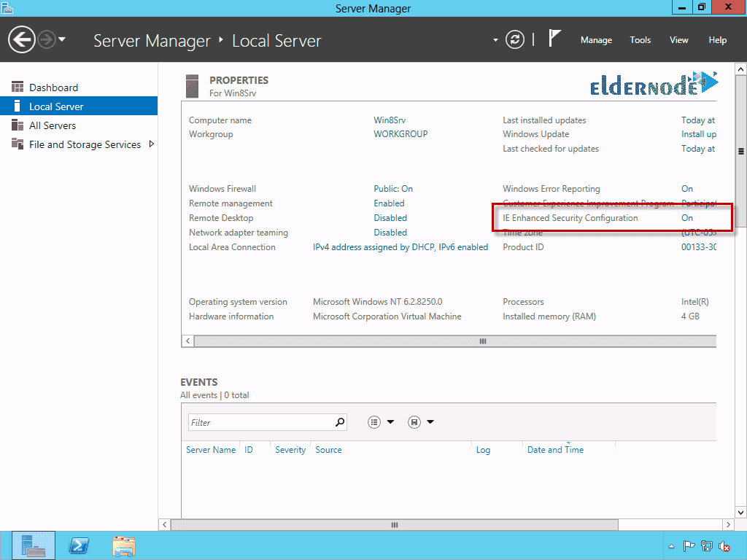The height and width of the screenshot is (560, 747).
Task: Click the properties scrollbar left arrow
Action: click(x=187, y=341)
